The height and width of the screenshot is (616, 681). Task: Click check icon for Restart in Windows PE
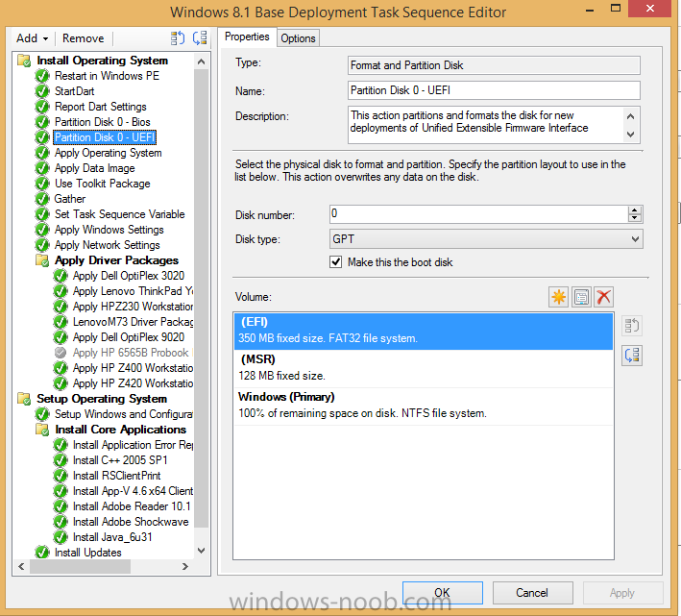(42, 76)
